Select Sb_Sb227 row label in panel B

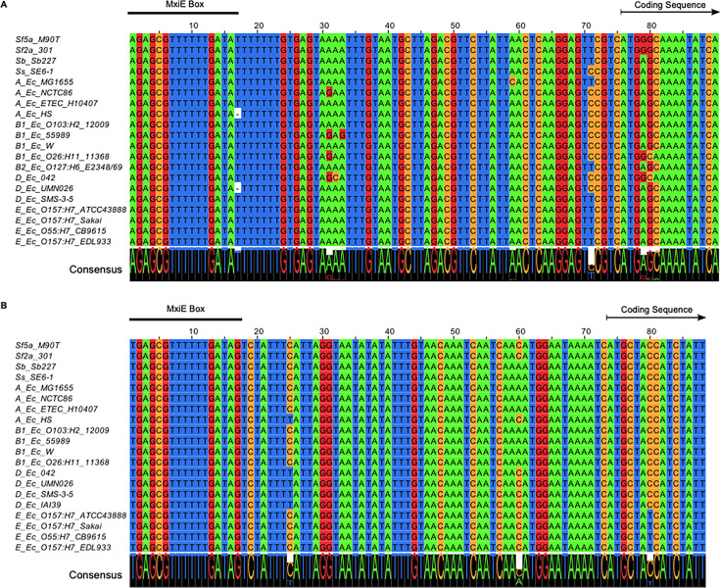click(x=36, y=367)
